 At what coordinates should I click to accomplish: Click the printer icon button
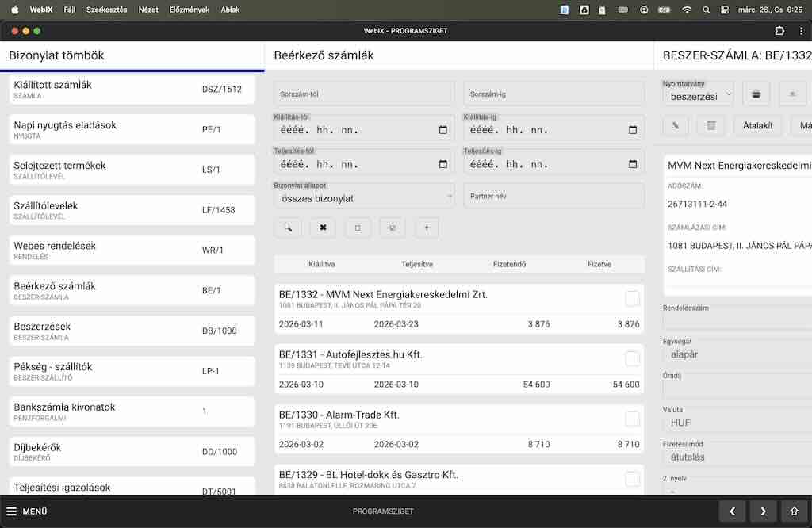(756, 94)
